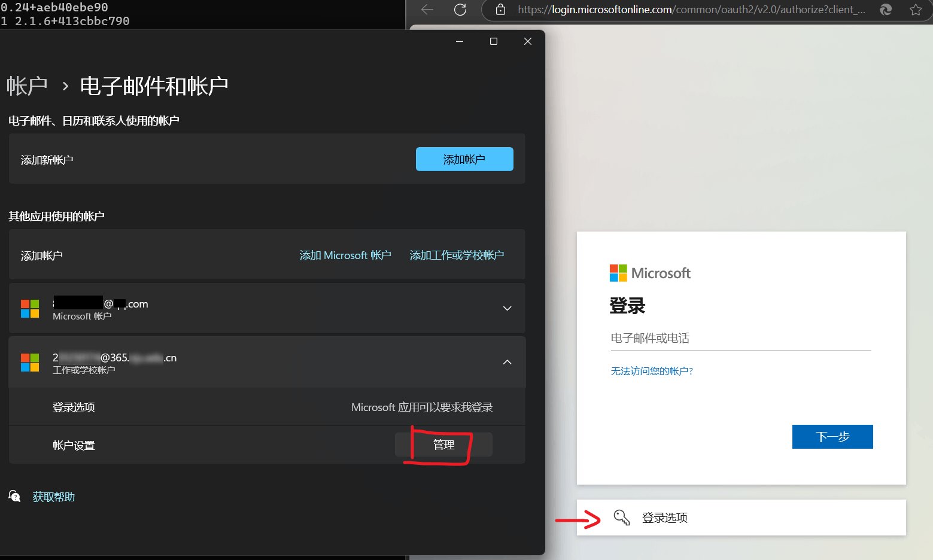The image size is (933, 560).
Task: Click the 添加新帐户 label
Action: [x=47, y=160]
